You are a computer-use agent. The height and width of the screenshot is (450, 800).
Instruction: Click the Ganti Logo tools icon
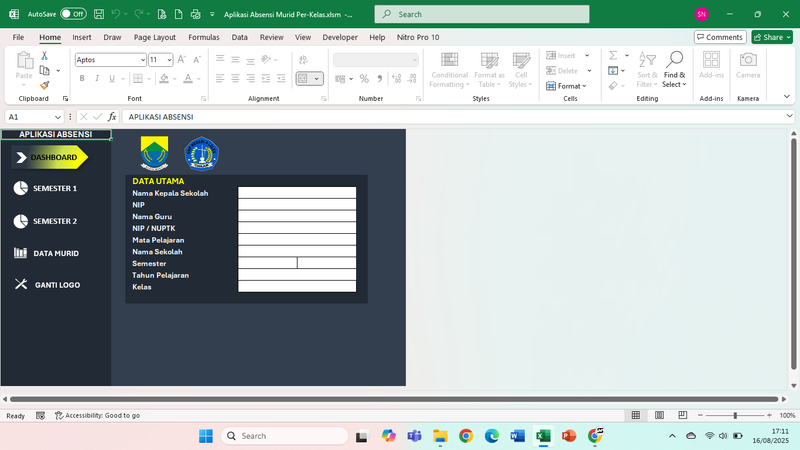coord(21,285)
